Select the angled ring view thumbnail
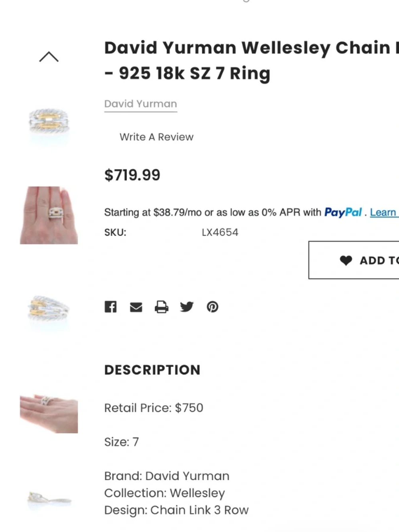Viewport: 399px width, 532px height. pyautogui.click(x=49, y=309)
